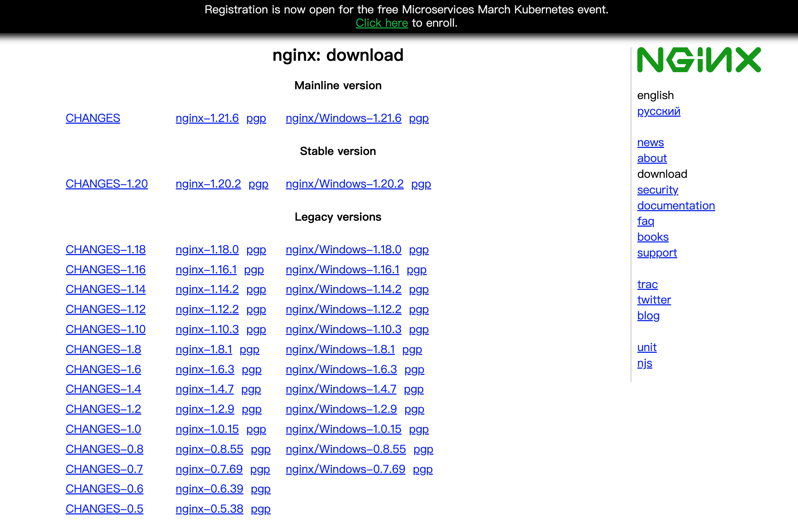
Task: Download nginx-0.6.39
Action: tap(210, 489)
